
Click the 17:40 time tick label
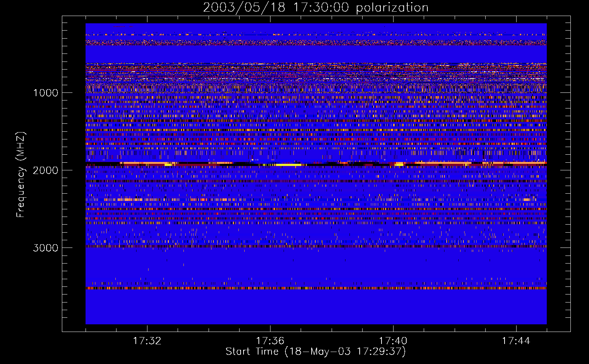pyautogui.click(x=393, y=341)
